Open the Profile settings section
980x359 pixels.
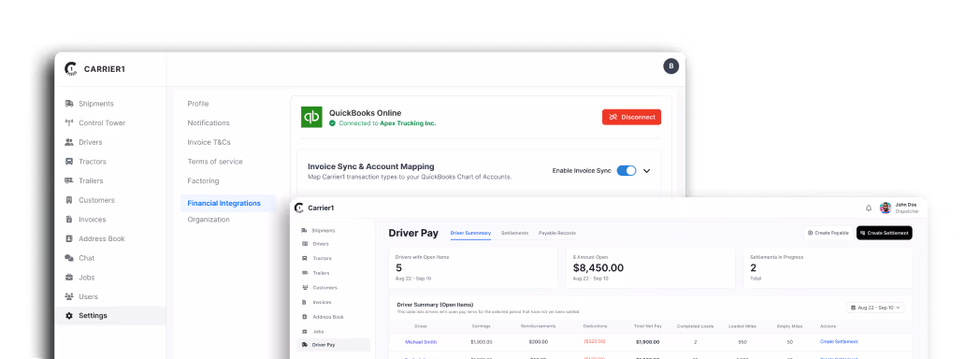tap(198, 104)
